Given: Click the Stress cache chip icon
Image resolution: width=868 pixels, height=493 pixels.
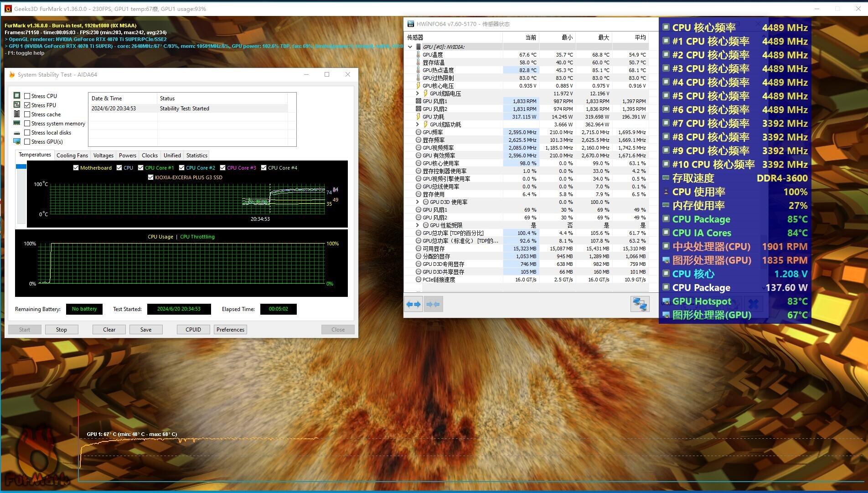Looking at the screenshot, I should [17, 114].
